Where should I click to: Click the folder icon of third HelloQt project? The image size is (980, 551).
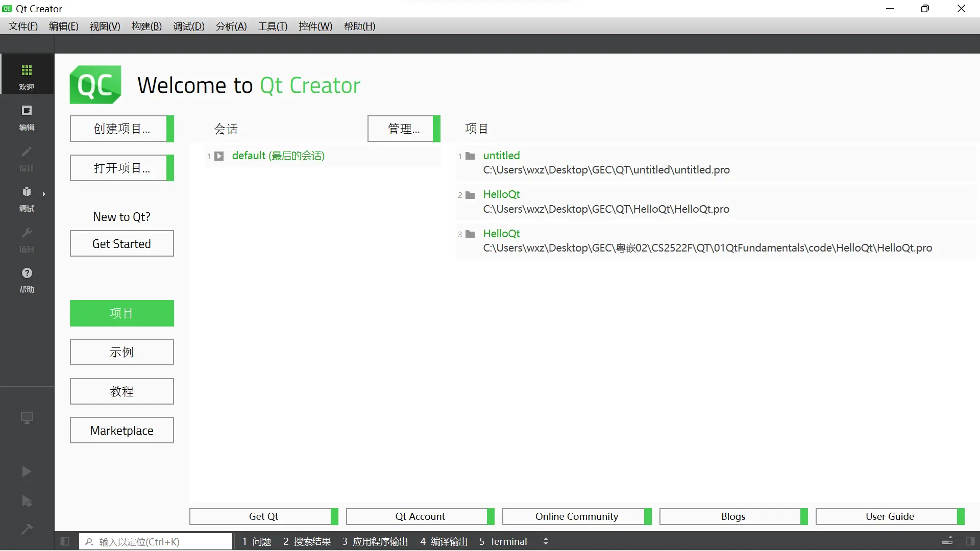470,234
